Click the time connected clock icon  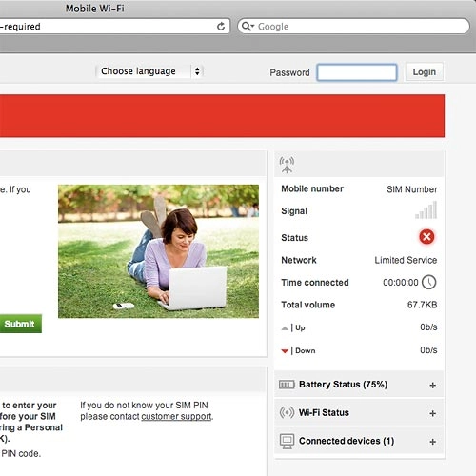(x=429, y=282)
